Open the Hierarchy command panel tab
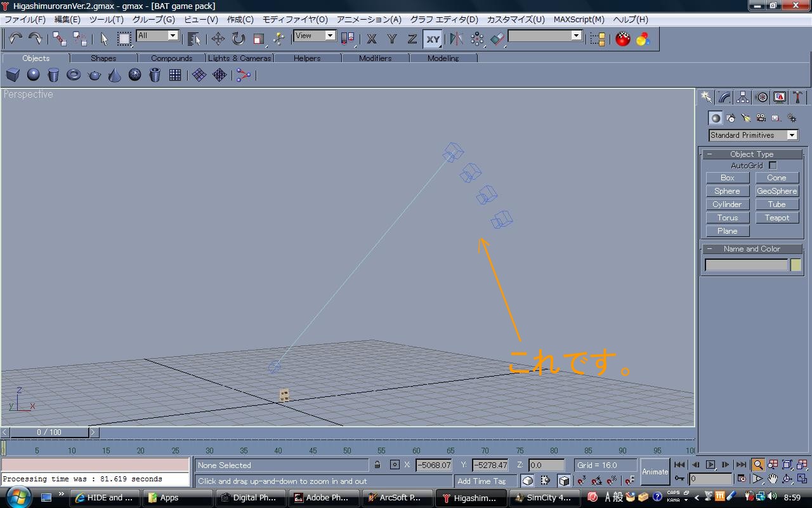This screenshot has height=508, width=812. pos(743,97)
